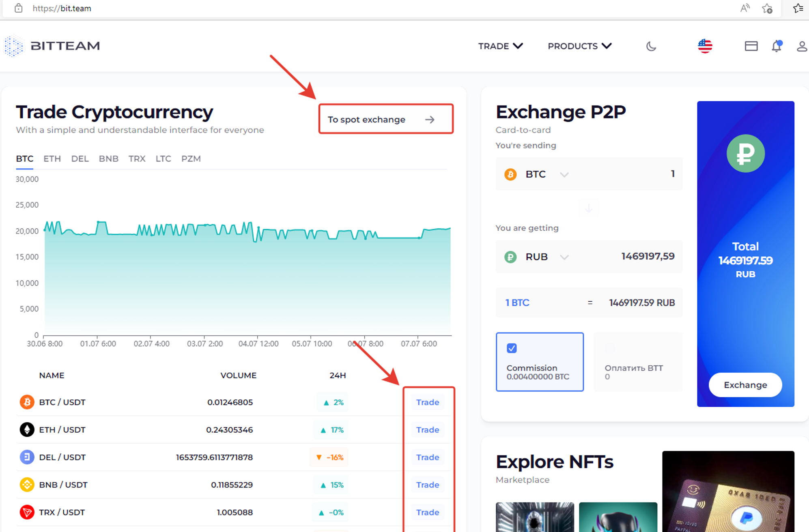Add page to favorites star-plus icon

(767, 8)
